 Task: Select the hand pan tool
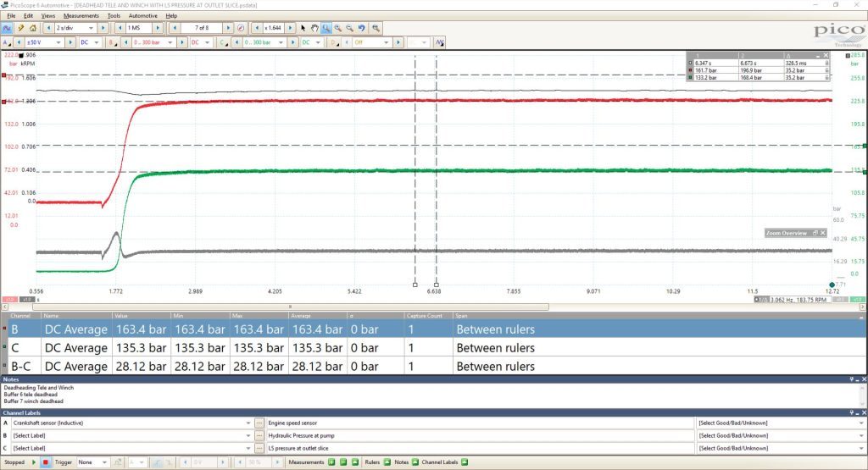[x=314, y=28]
